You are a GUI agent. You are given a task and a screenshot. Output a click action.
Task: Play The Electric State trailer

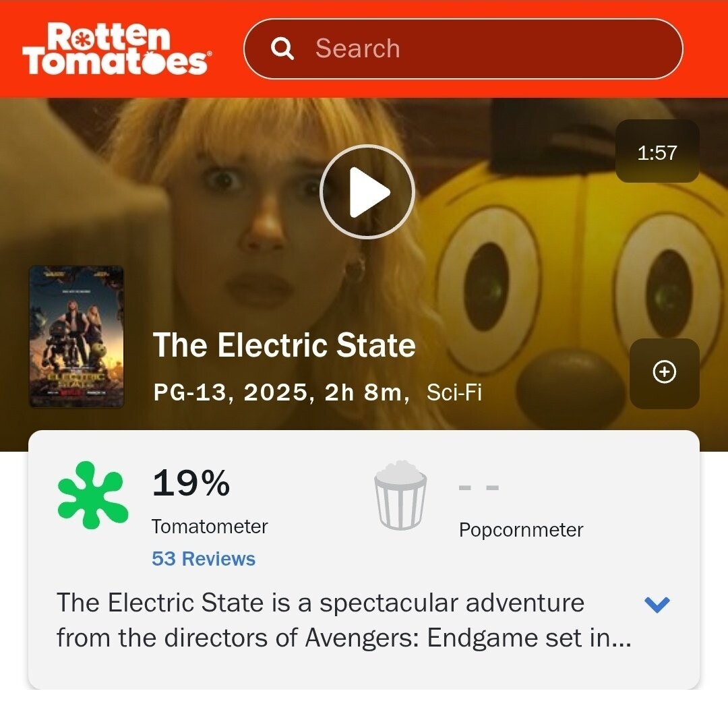point(367,192)
